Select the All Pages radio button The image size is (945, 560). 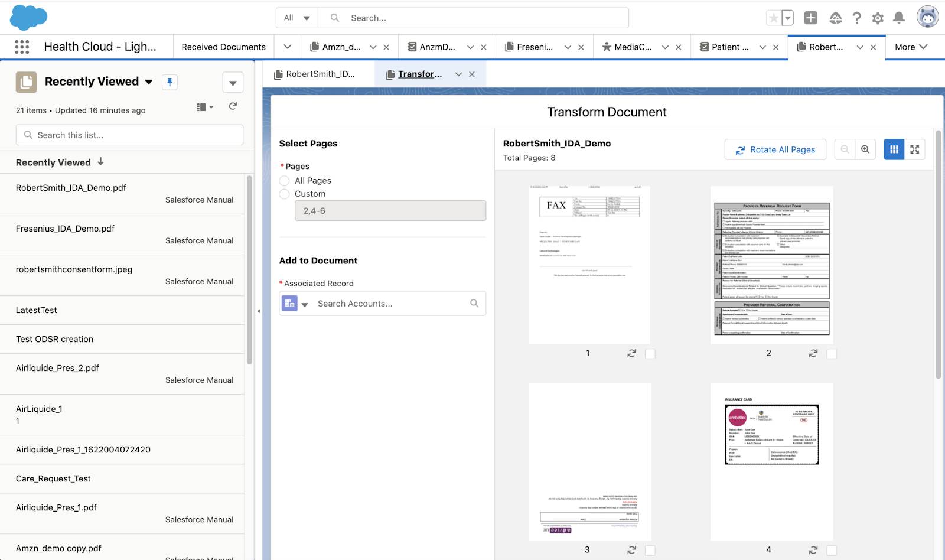pos(284,181)
